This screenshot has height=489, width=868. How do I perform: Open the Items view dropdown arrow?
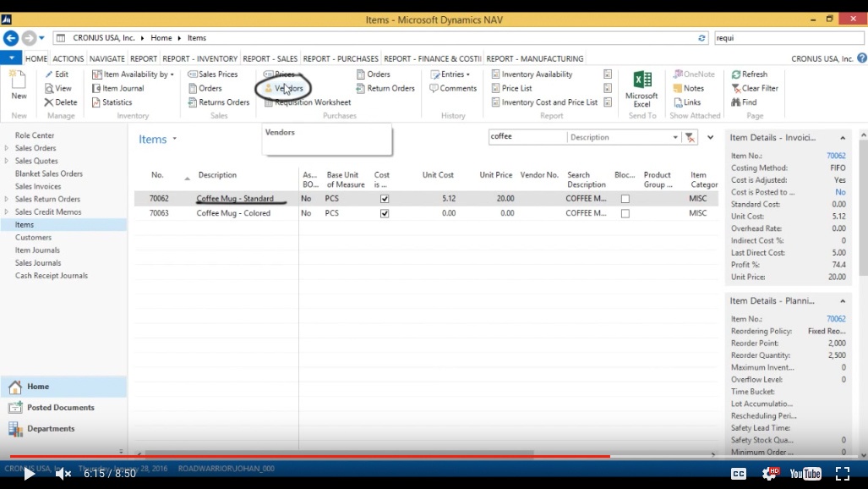[x=174, y=139]
